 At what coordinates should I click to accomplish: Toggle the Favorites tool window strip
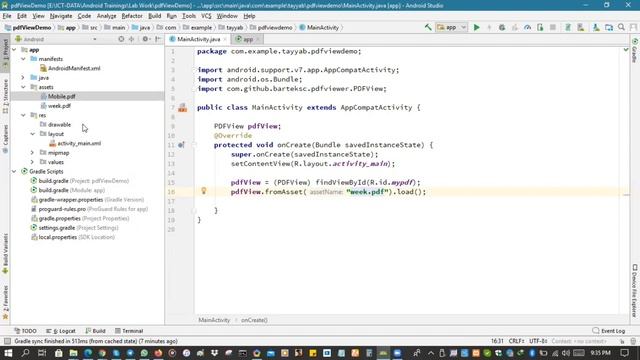[x=5, y=302]
